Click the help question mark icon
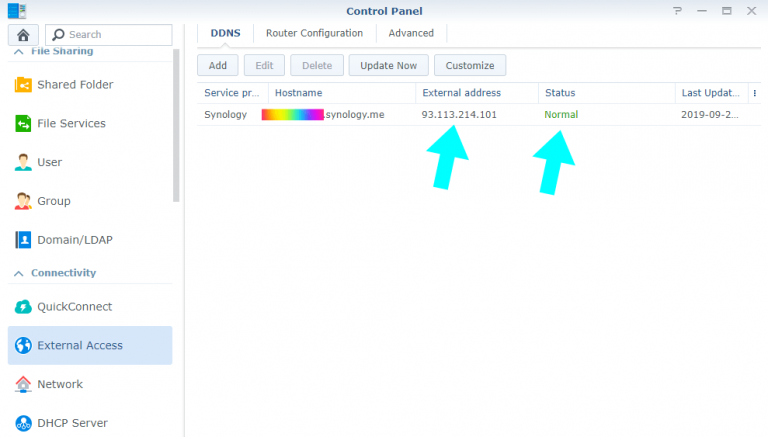 (x=678, y=11)
